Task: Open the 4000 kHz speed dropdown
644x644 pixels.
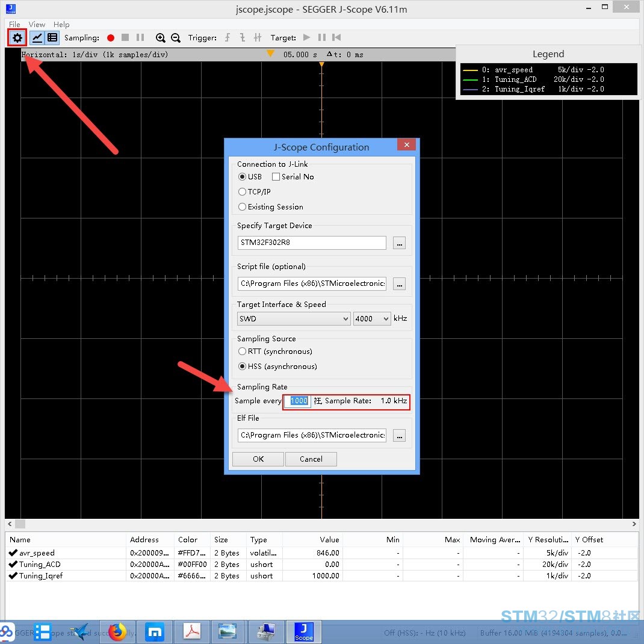Action: click(372, 319)
